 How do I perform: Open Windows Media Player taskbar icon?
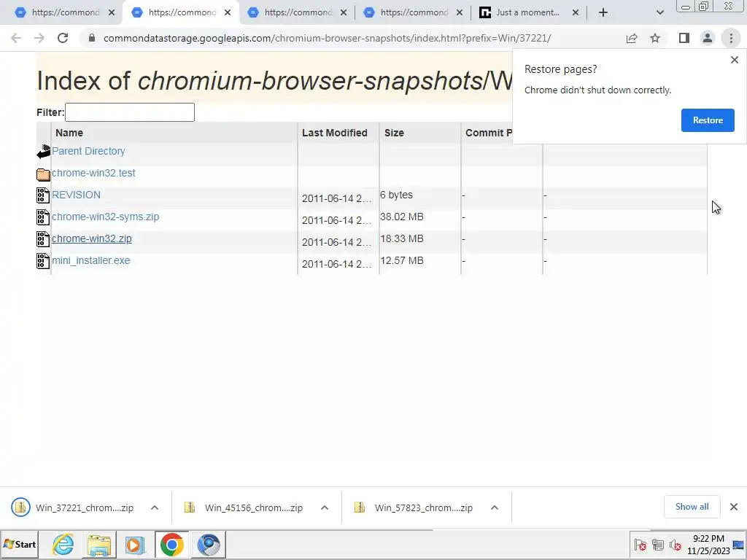click(x=135, y=544)
